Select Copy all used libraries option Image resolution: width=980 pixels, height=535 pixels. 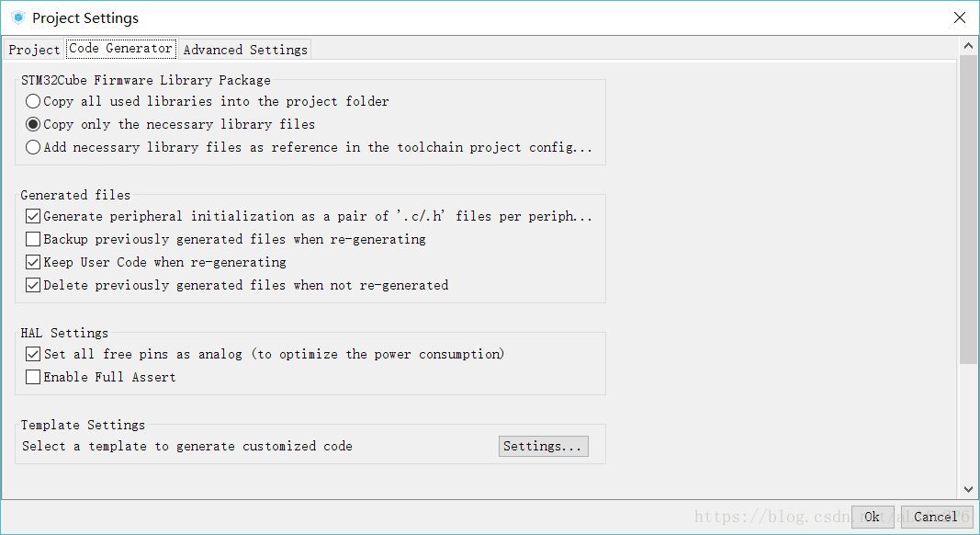tap(33, 101)
